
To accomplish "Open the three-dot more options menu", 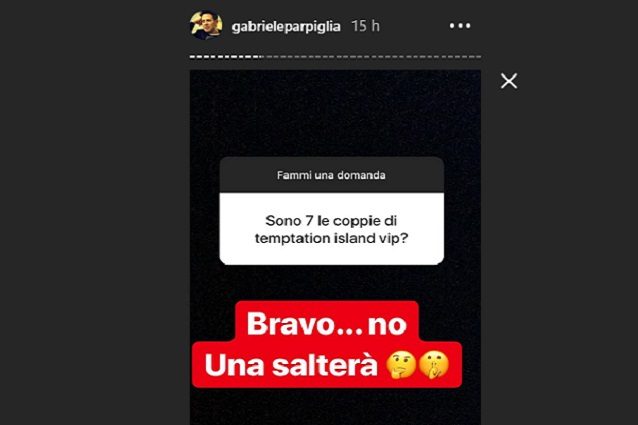I will (460, 26).
